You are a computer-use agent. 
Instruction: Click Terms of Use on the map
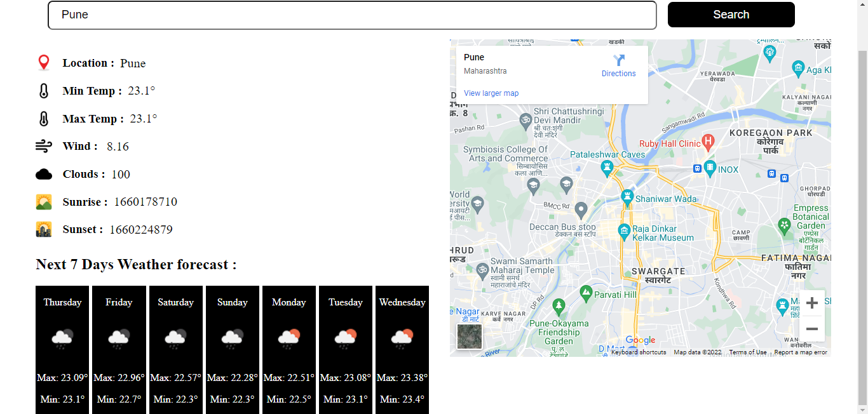(747, 352)
